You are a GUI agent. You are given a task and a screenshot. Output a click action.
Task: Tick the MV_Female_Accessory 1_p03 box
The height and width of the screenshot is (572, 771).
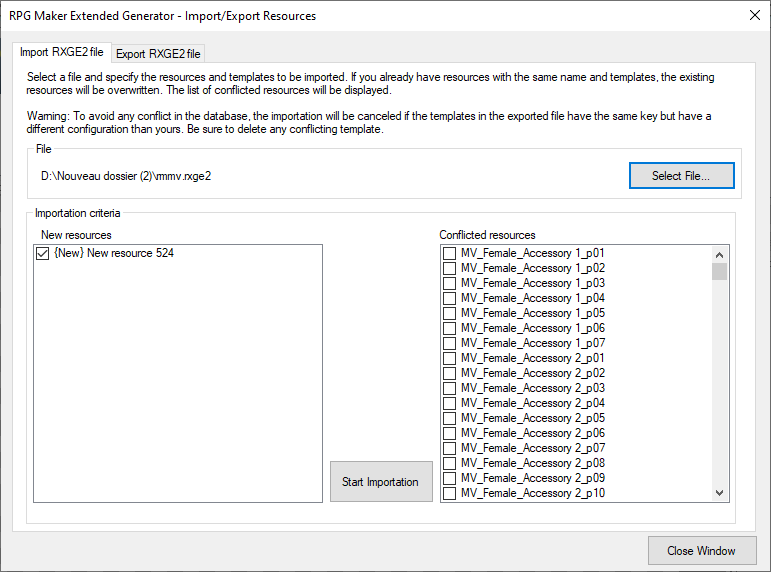point(449,283)
